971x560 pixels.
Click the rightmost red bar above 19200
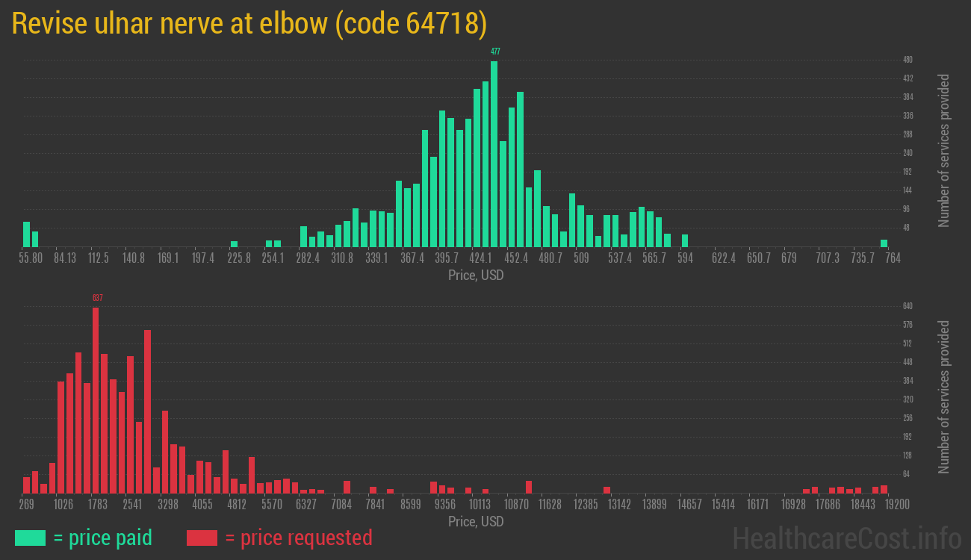[884, 489]
